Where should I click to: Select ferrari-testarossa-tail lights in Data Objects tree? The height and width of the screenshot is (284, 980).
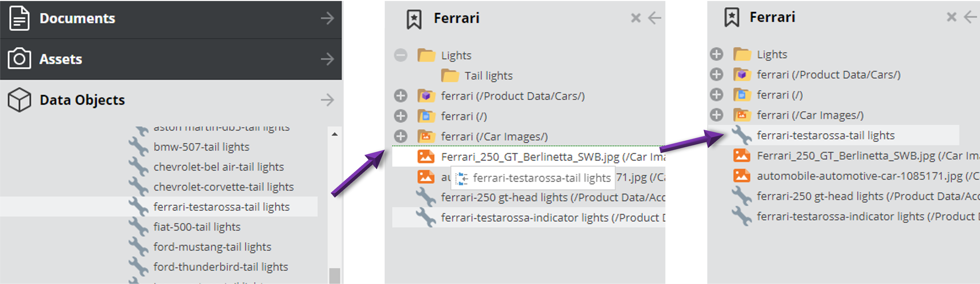[221, 207]
